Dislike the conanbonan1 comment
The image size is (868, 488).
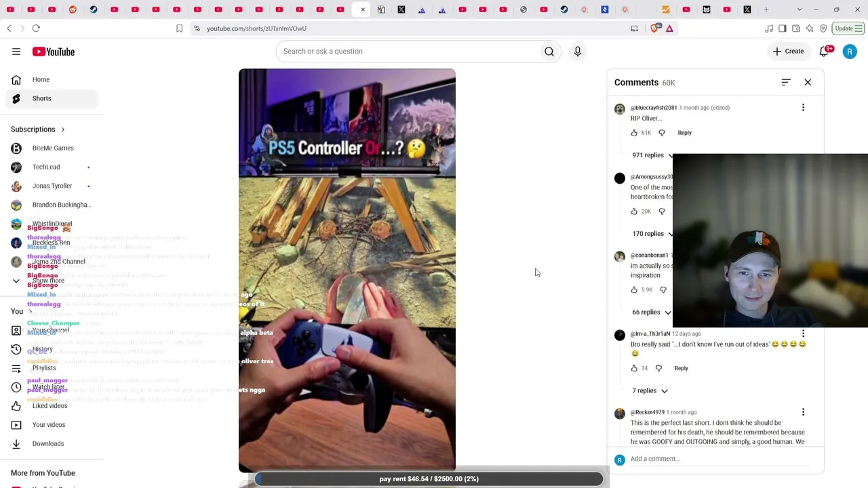click(x=663, y=290)
